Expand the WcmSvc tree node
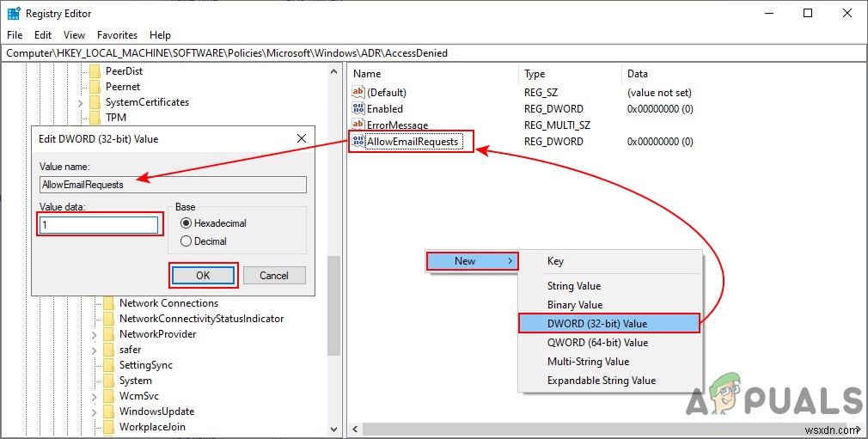Image resolution: width=868 pixels, height=439 pixels. [x=95, y=396]
